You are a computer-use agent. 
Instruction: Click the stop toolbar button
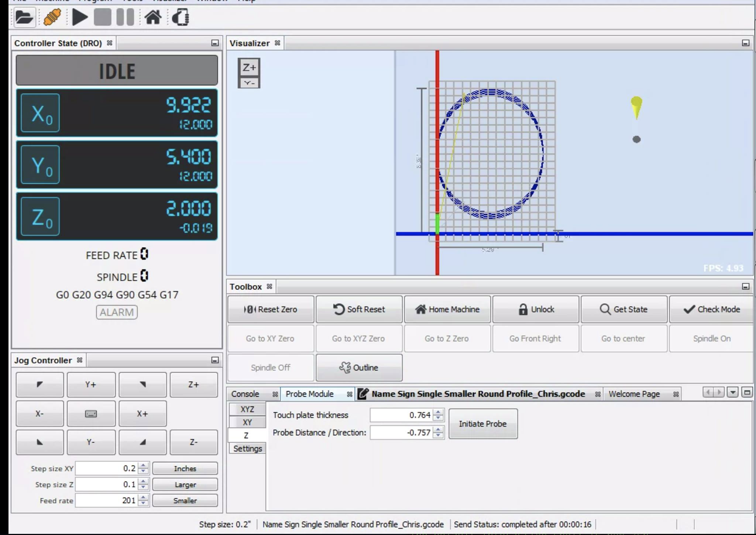pos(102,17)
